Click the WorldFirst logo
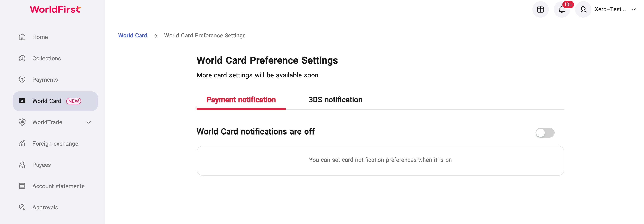Image resolution: width=644 pixels, height=224 pixels. (x=55, y=9)
